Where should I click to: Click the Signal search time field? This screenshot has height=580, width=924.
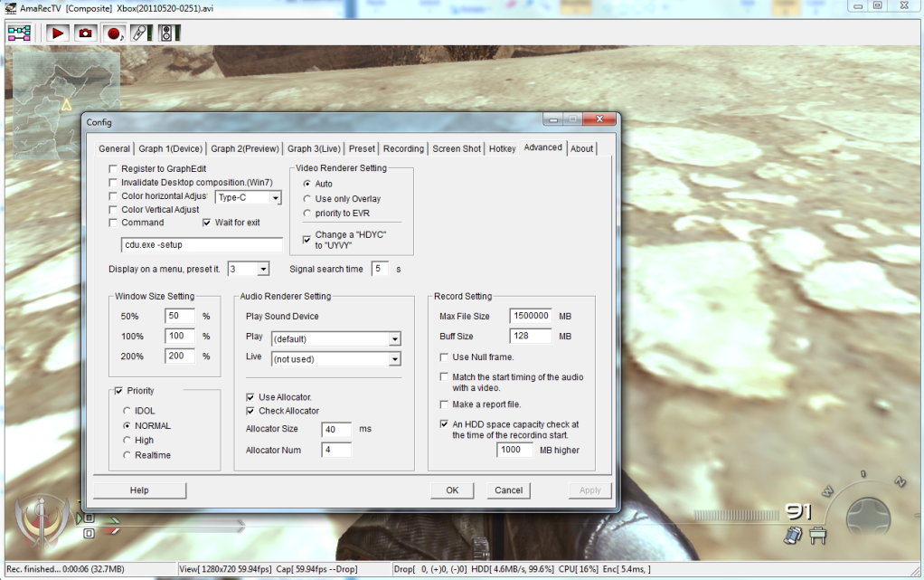(x=380, y=269)
